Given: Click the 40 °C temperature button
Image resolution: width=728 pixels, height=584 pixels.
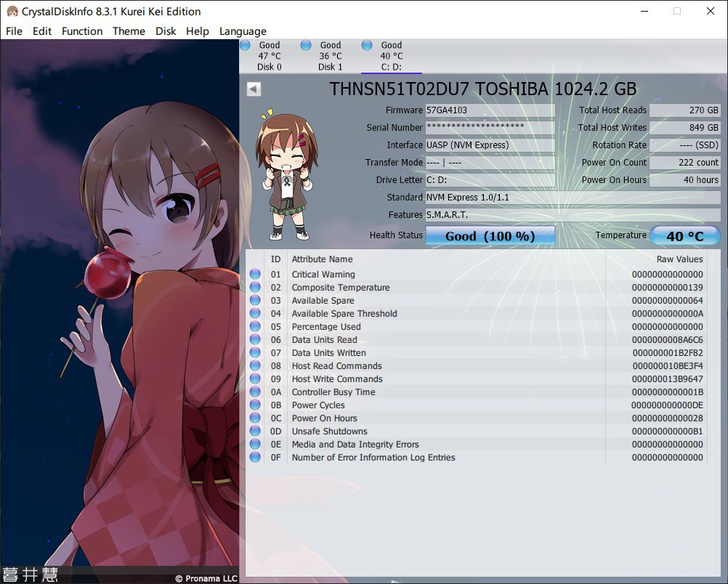Looking at the screenshot, I should click(685, 235).
